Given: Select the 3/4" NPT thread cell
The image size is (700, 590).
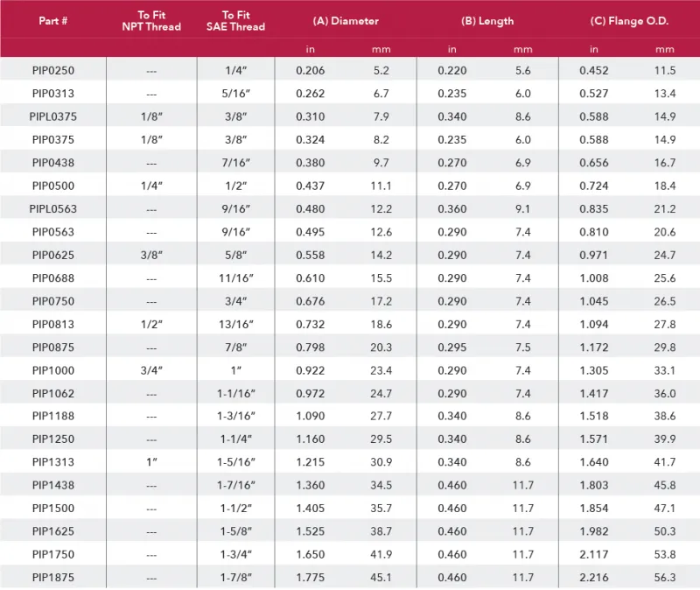Looking at the screenshot, I should (x=151, y=369).
